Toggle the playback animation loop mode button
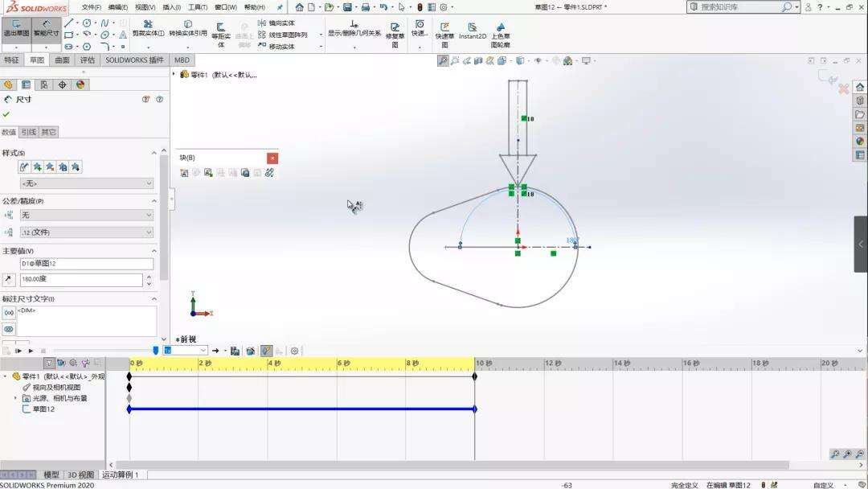 215,351
